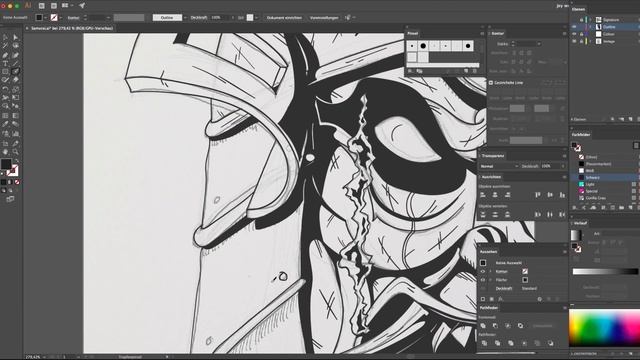Click the Pathfinder panel tab

489,308
